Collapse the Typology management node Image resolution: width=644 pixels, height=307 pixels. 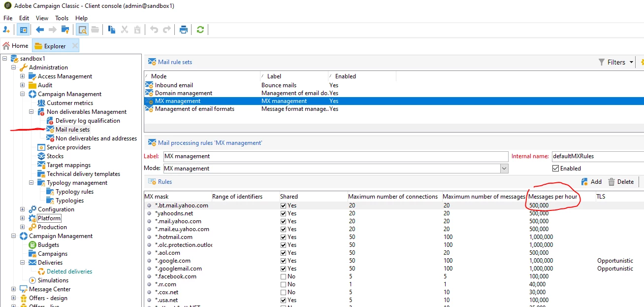[x=32, y=183]
